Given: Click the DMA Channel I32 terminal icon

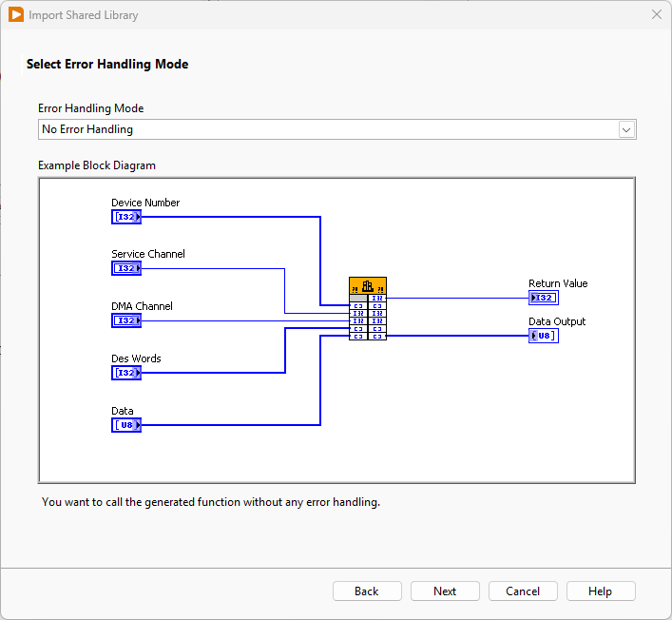Looking at the screenshot, I should click(125, 320).
